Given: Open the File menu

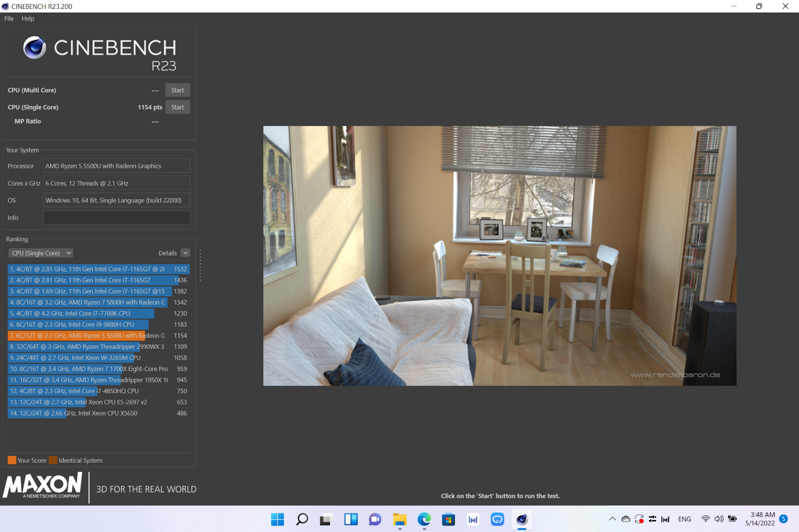Looking at the screenshot, I should (9, 18).
